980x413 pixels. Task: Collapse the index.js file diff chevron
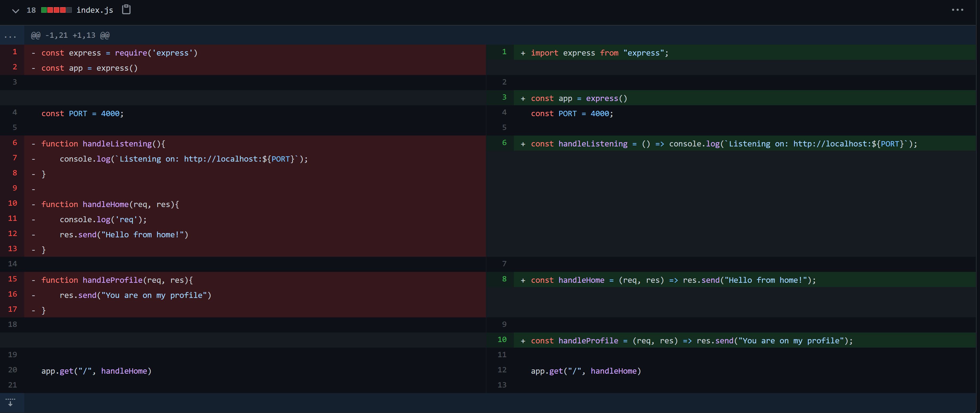[x=15, y=11]
